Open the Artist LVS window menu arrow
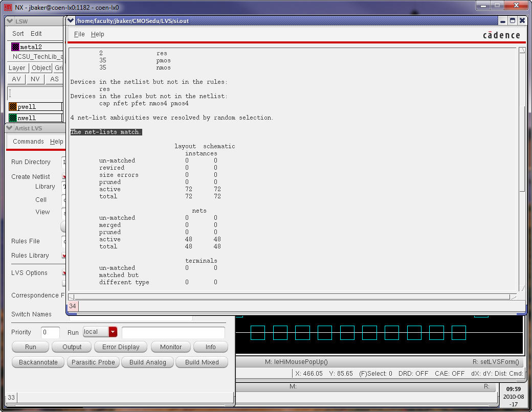The width and height of the screenshot is (532, 412). [10, 128]
